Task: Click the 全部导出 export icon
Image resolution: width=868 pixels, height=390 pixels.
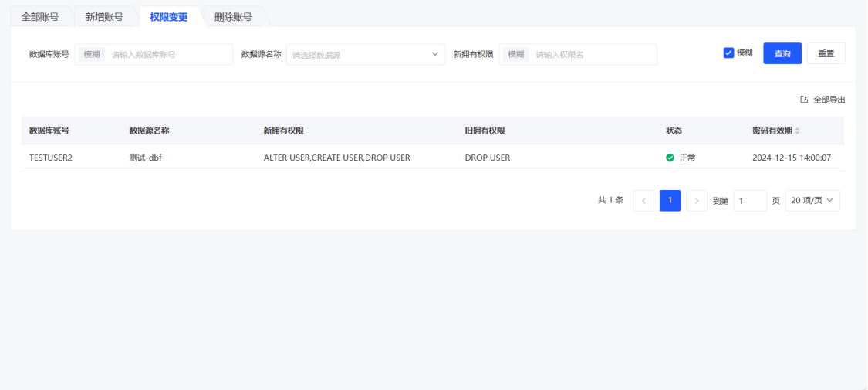Action: [804, 100]
